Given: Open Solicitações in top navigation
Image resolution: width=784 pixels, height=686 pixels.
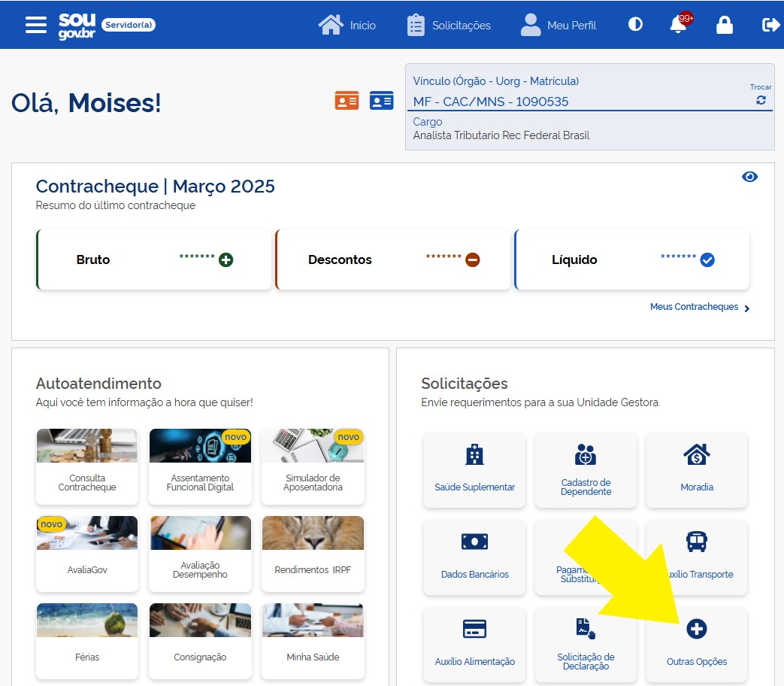Looking at the screenshot, I should point(449,25).
